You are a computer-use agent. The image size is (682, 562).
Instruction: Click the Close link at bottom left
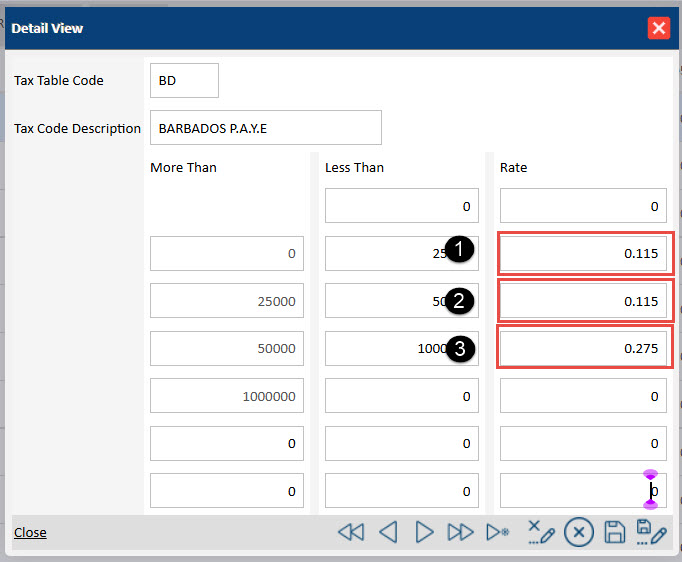30,532
